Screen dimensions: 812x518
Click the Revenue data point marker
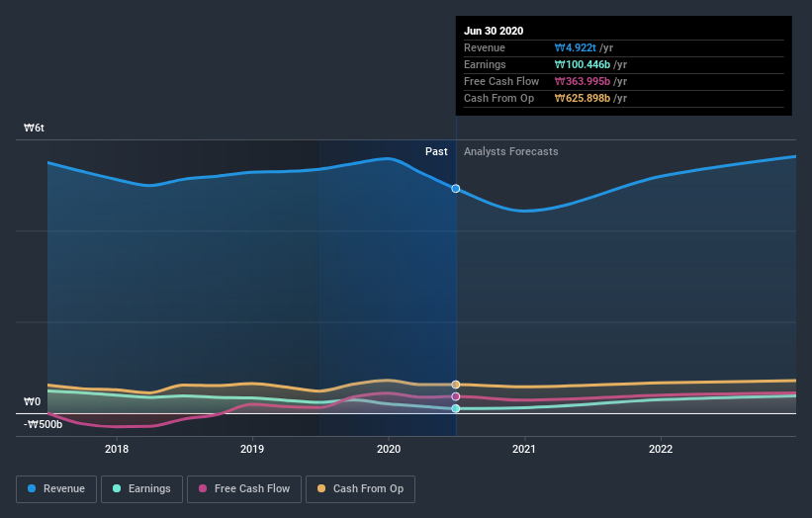456,189
